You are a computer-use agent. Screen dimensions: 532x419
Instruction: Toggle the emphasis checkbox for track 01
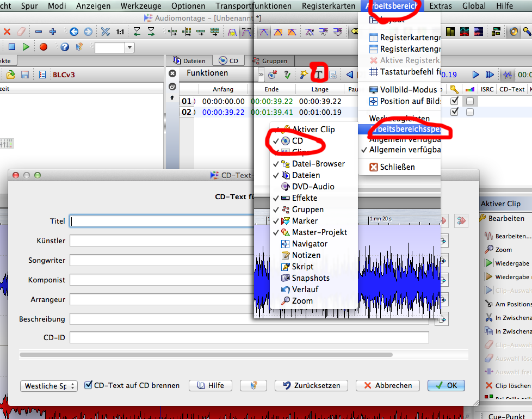click(470, 101)
